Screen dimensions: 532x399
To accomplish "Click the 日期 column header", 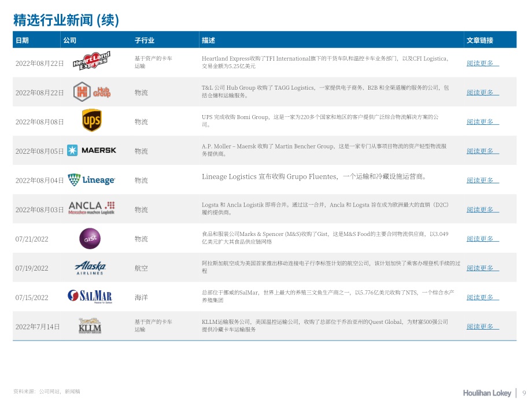I will (x=22, y=40).
